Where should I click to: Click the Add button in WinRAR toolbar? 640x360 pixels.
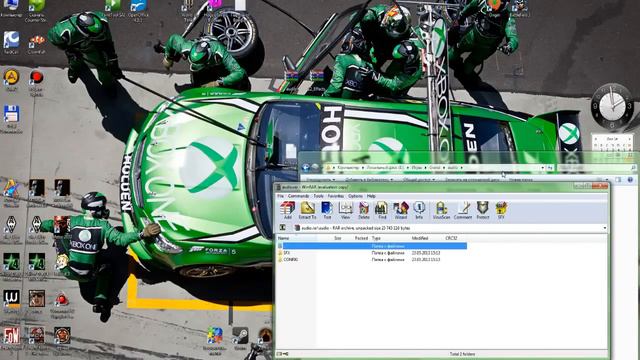click(288, 211)
